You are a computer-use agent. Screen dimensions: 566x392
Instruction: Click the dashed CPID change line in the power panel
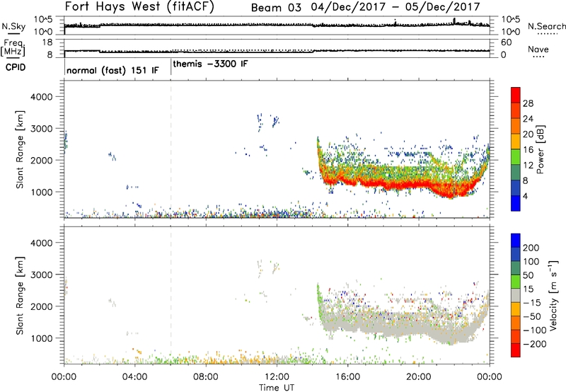pyautogui.click(x=171, y=149)
